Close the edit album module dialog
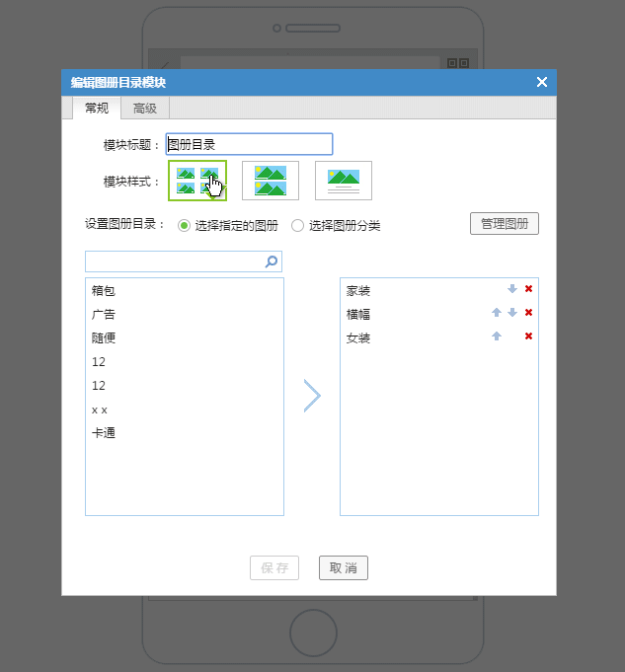The width and height of the screenshot is (625, 672). [542, 82]
